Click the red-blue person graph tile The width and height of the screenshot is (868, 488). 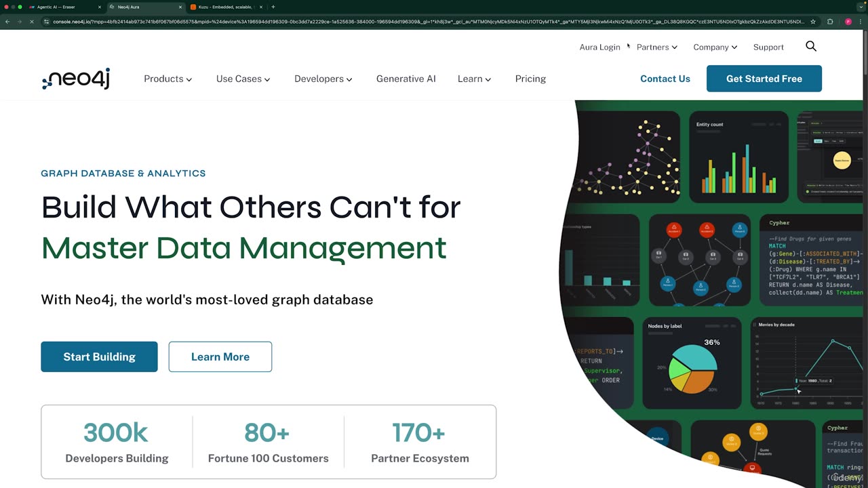700,260
